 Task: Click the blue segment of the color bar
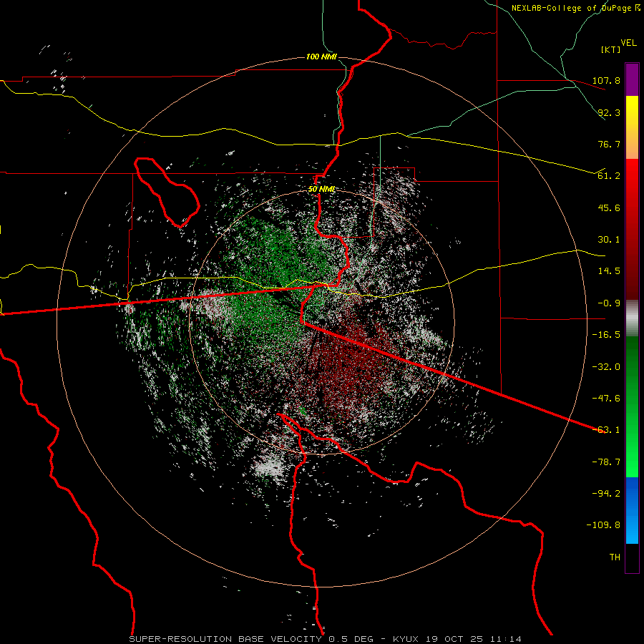632,510
